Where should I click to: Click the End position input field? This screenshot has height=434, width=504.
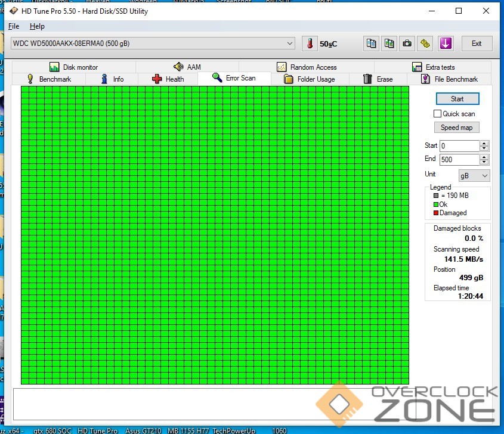[460, 159]
